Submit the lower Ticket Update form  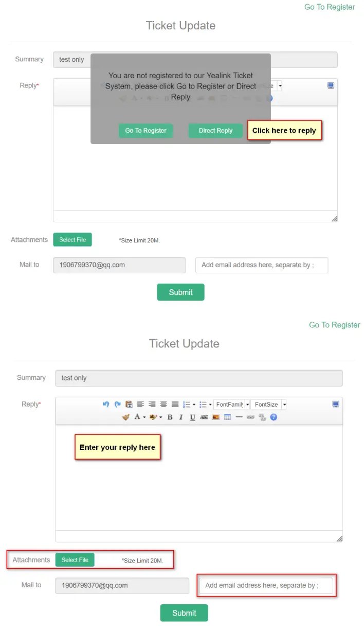pyautogui.click(x=184, y=613)
